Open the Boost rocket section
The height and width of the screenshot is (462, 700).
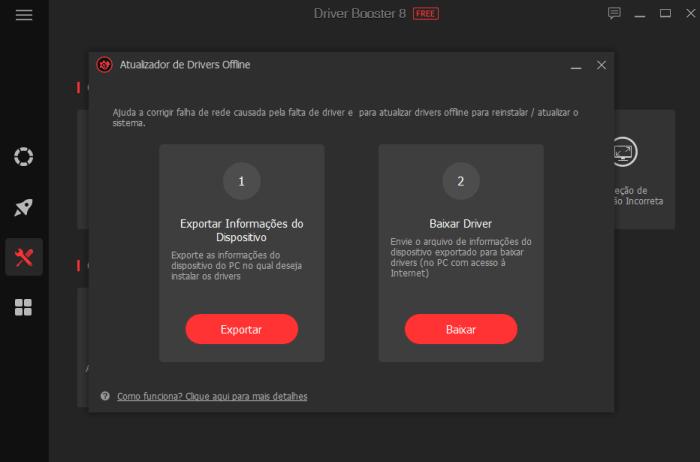click(x=24, y=207)
